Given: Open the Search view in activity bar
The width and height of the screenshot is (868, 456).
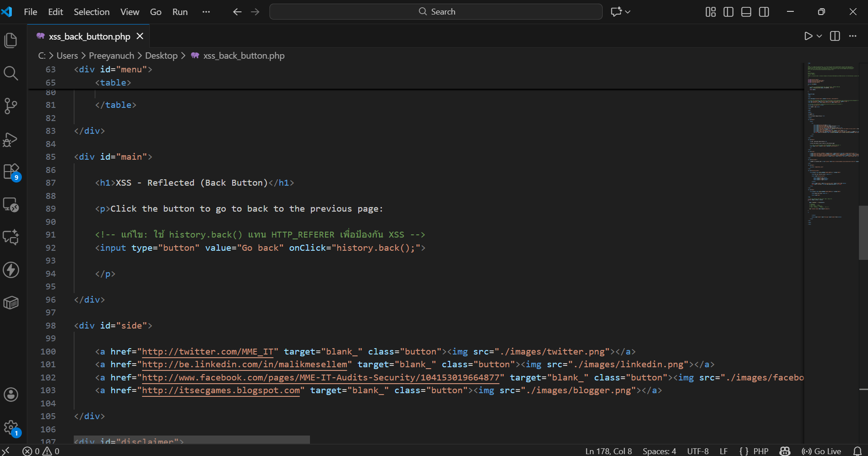Looking at the screenshot, I should 11,73.
